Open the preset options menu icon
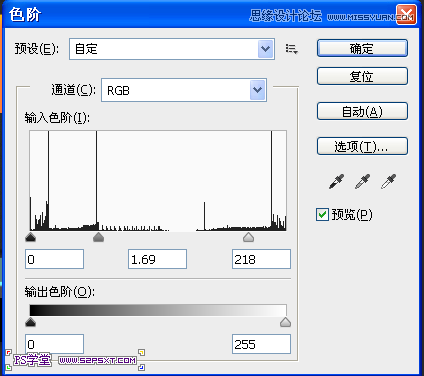Screen dimensions: 424x376 tap(291, 49)
